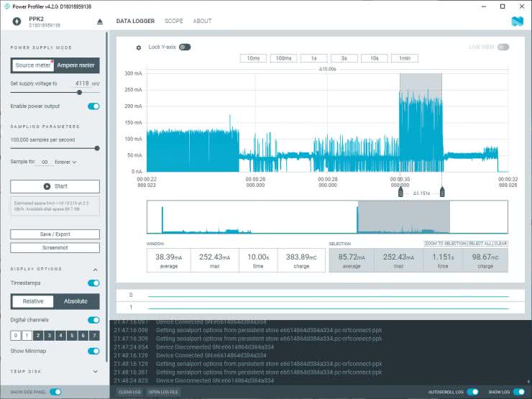Collapse the Display Options section
Viewport: 532px width, 399px height.
(96, 270)
